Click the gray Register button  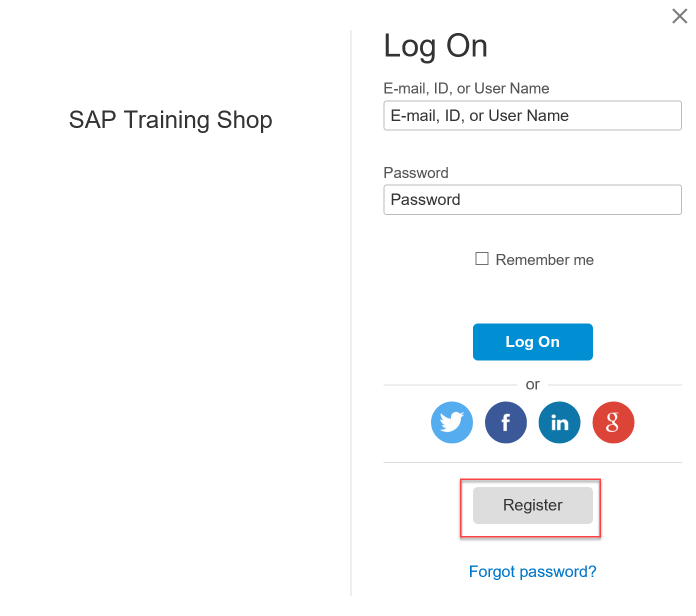[532, 505]
